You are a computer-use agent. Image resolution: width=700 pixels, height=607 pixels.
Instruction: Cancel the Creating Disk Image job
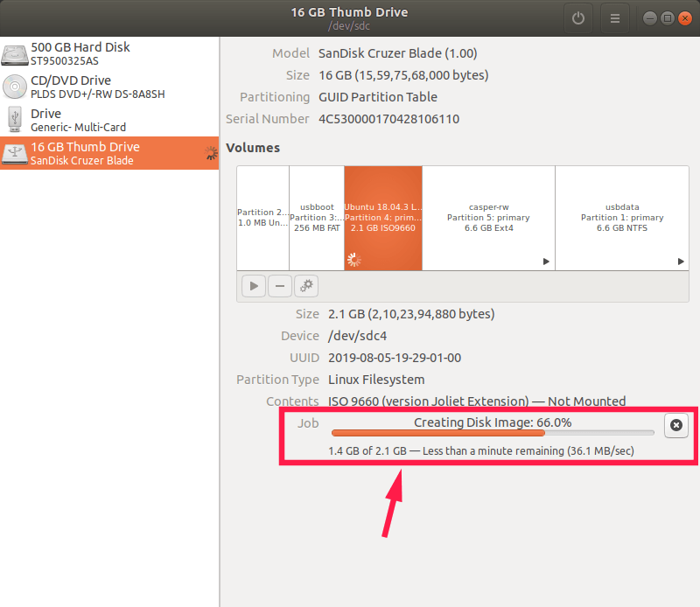675,425
